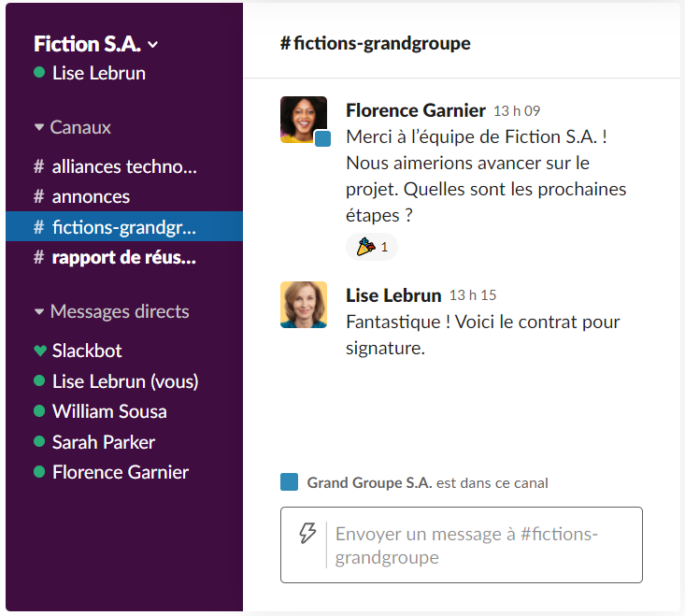Click the Slackbot heart icon
Viewport: 685px width, 616px height.
[39, 351]
